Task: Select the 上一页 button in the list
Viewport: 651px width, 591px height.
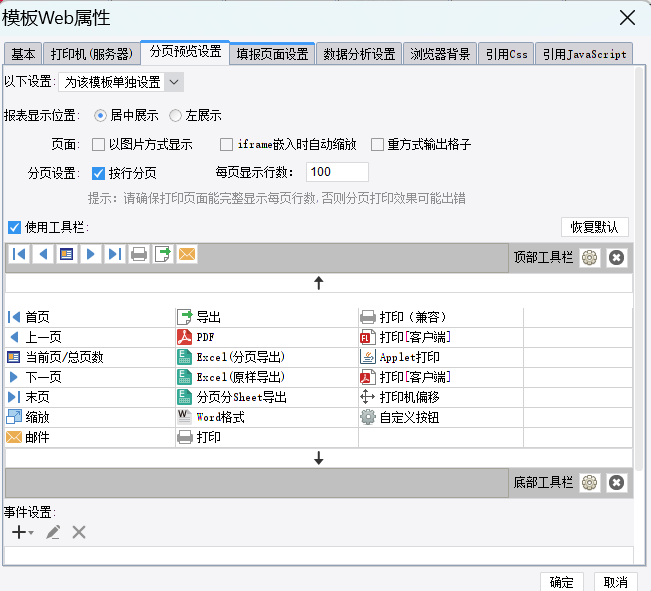Action: pos(90,337)
